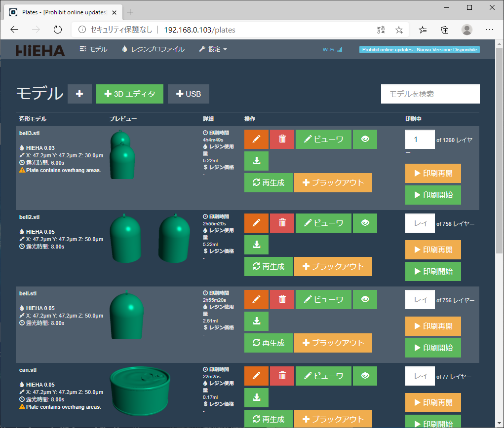This screenshot has height=428, width=504.
Task: Click 再生成 for bell2.stl
Action: [268, 266]
